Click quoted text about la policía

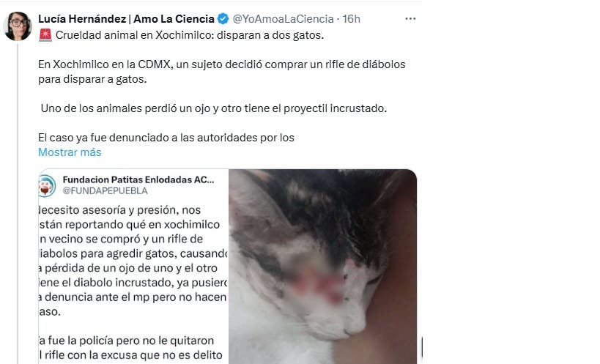130,348
